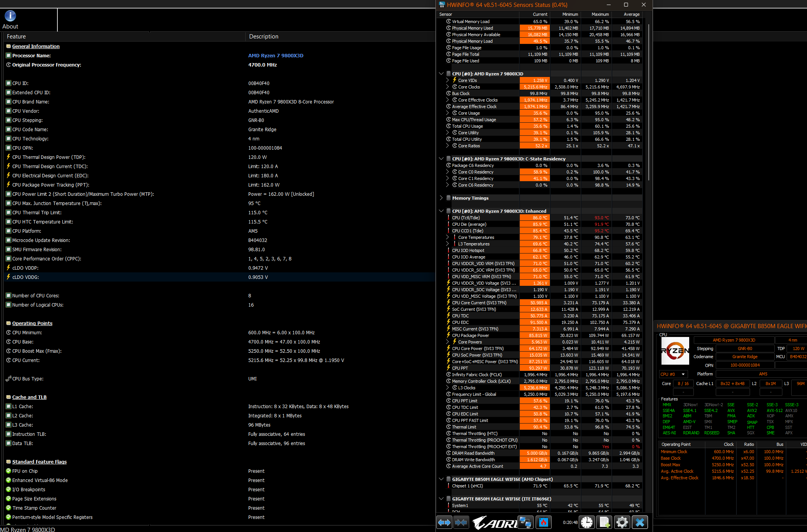Click the flame chip icon in sensors toolbar

click(x=544, y=522)
